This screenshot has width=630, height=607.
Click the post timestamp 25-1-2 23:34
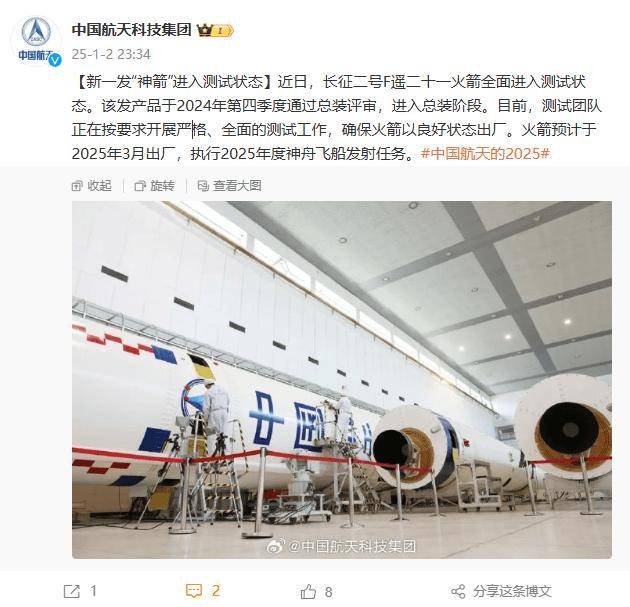click(111, 54)
